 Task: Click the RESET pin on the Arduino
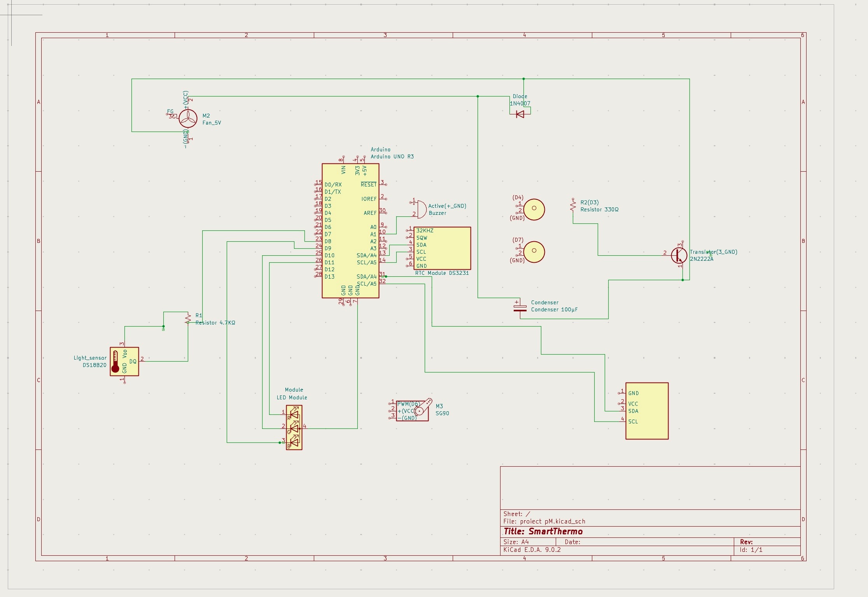[x=369, y=184]
